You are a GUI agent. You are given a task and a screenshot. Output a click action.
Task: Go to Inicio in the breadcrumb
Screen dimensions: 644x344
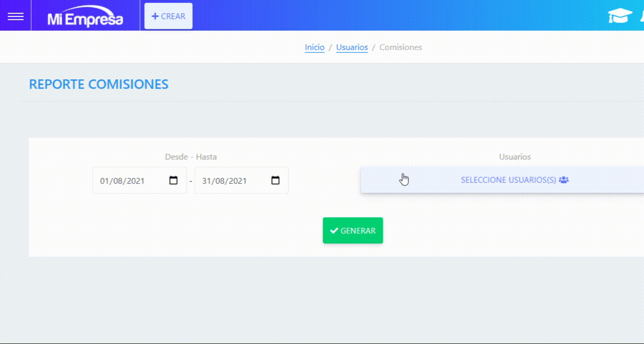click(314, 47)
